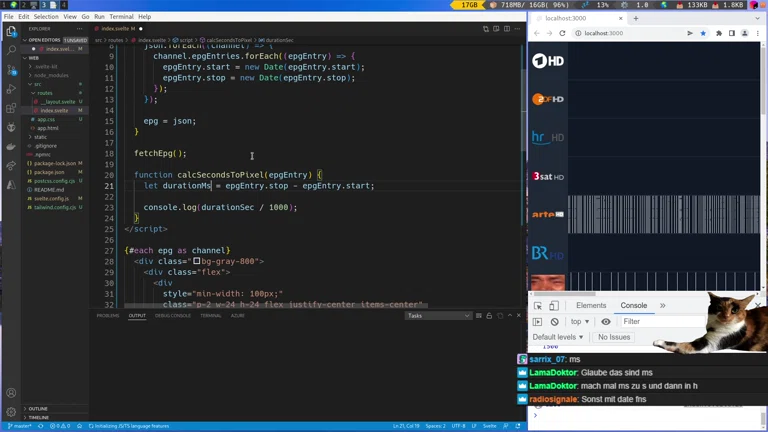Open the Search view in activity bar
This screenshot has height=432, width=768.
click(x=11, y=50)
